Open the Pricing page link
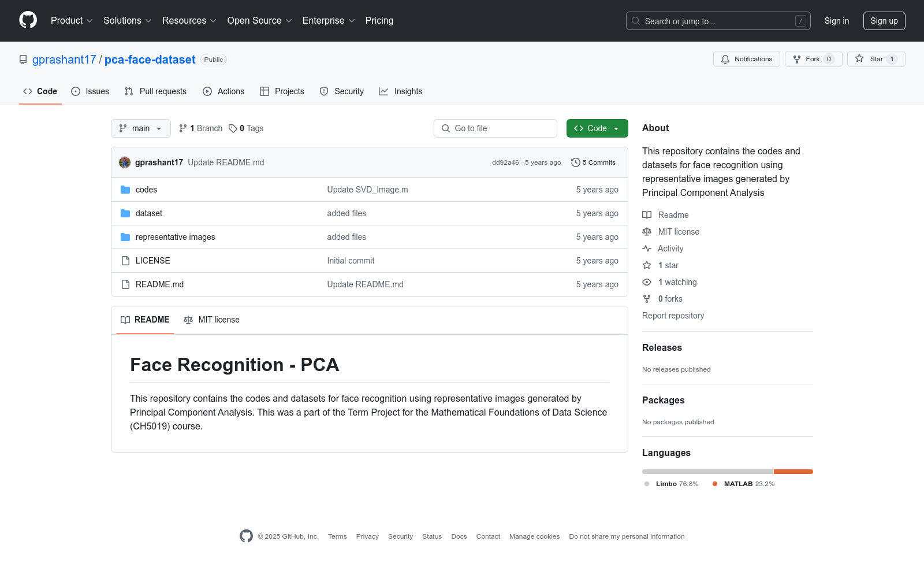Viewport: 924px width, 578px height. [379, 20]
